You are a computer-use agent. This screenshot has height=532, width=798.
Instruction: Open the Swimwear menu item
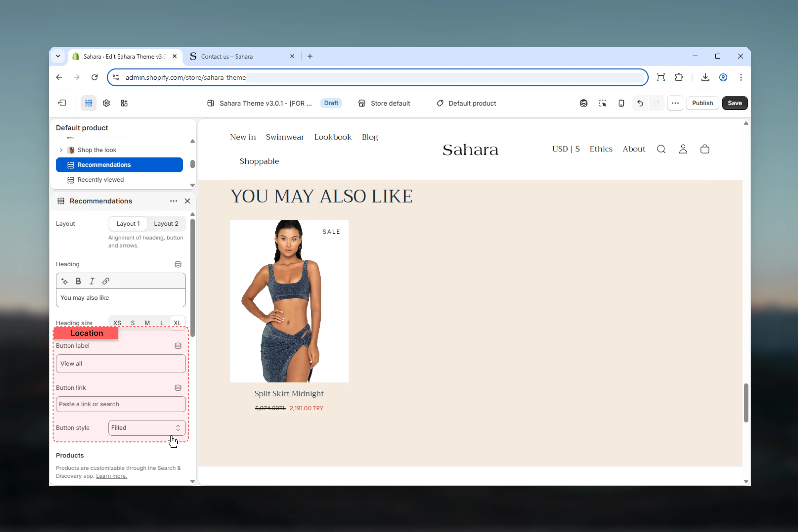[x=285, y=137]
